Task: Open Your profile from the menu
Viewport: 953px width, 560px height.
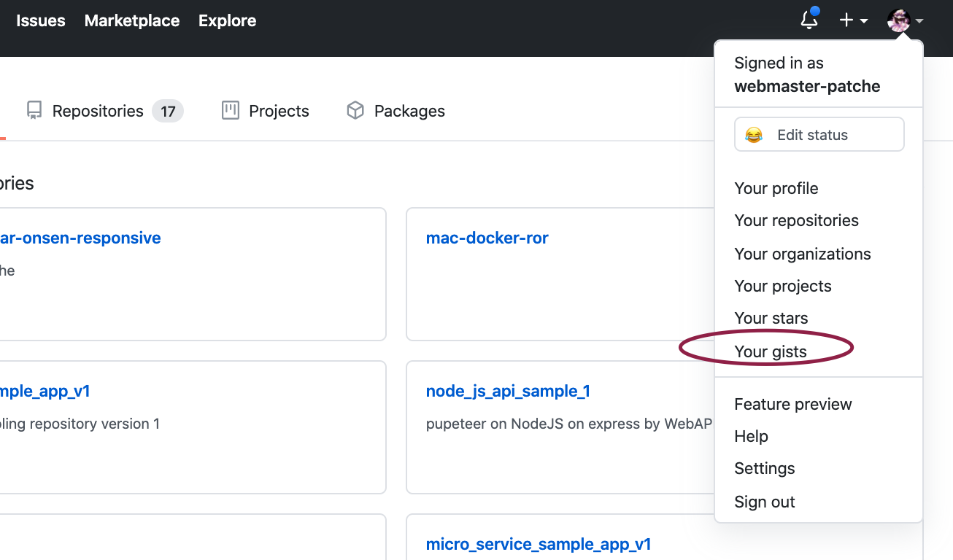Action: pyautogui.click(x=776, y=188)
